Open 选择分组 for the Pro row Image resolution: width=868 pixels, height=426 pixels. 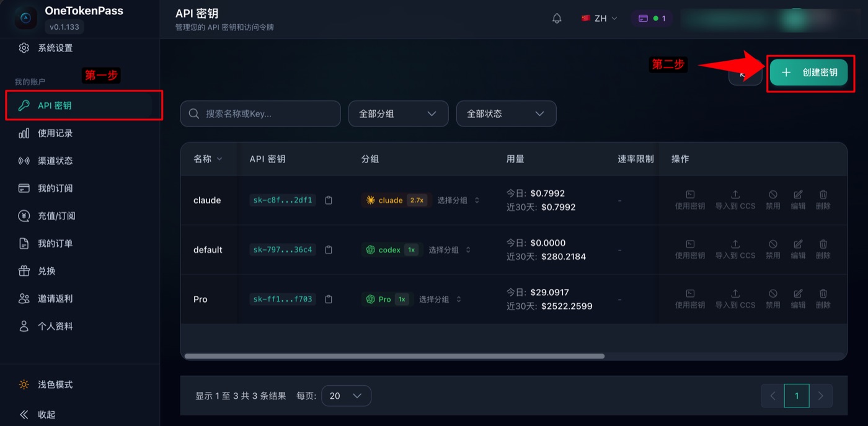[440, 300]
